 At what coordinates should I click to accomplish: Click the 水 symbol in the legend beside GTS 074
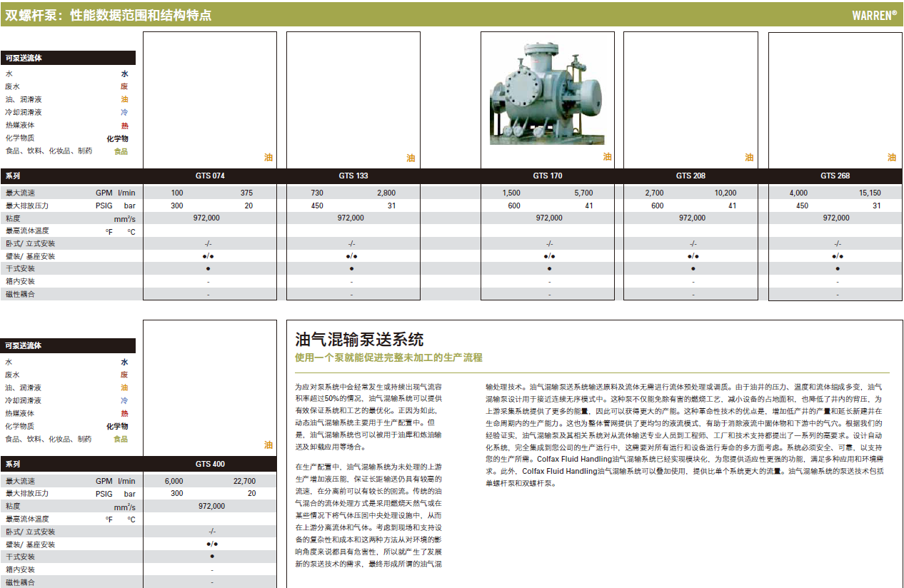124,74
